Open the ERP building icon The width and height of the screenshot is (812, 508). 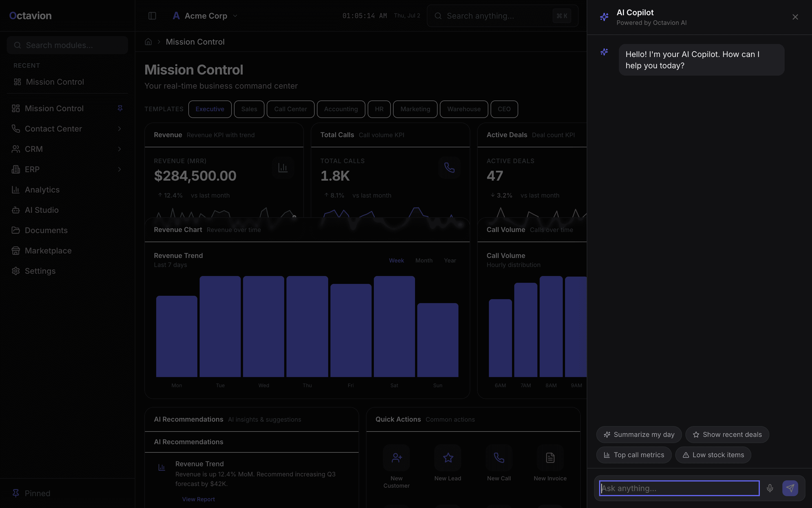16,169
